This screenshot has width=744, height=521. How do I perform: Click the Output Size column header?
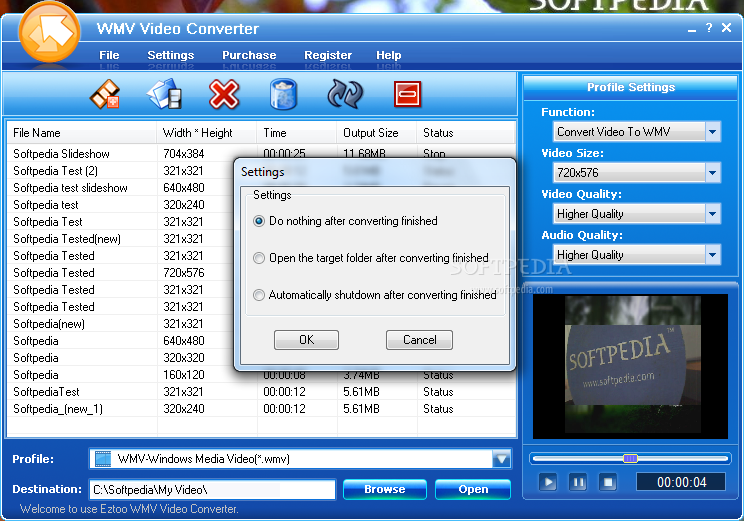point(377,133)
